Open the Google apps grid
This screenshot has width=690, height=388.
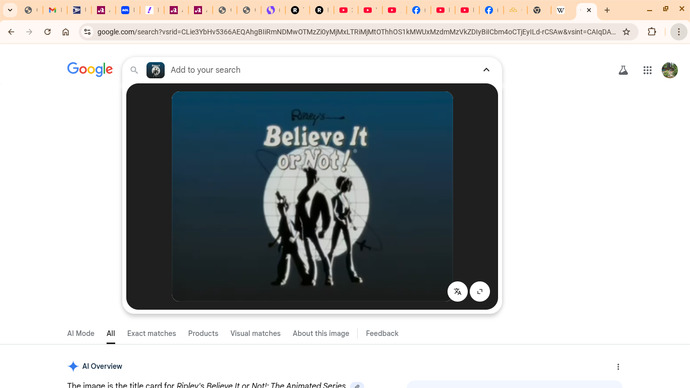point(647,70)
